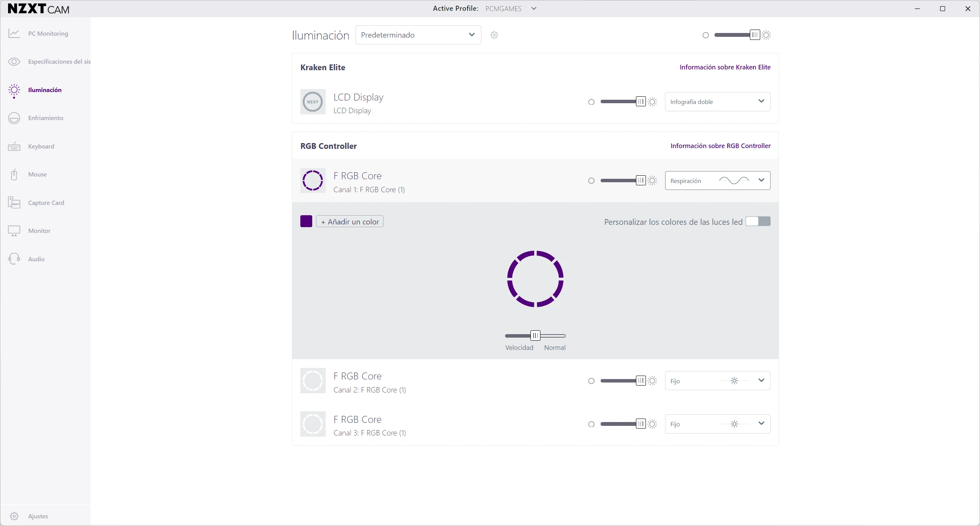Open the Keyboard section

tap(41, 147)
